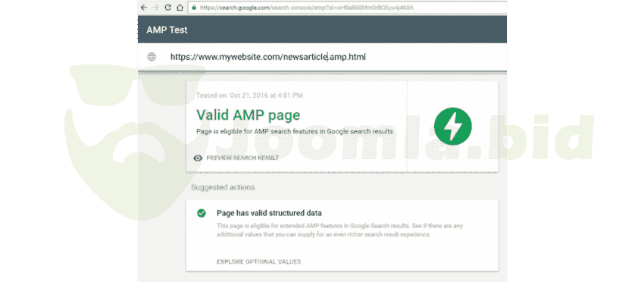Screen dimensions: 644x282
Task: Click the AMP Test header title
Action: pyautogui.click(x=167, y=30)
